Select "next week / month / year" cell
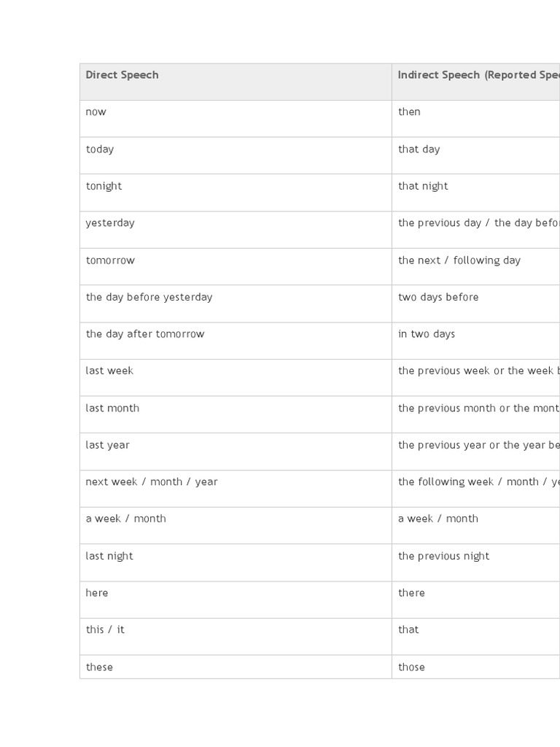Image resolution: width=560 pixels, height=747 pixels. (152, 481)
